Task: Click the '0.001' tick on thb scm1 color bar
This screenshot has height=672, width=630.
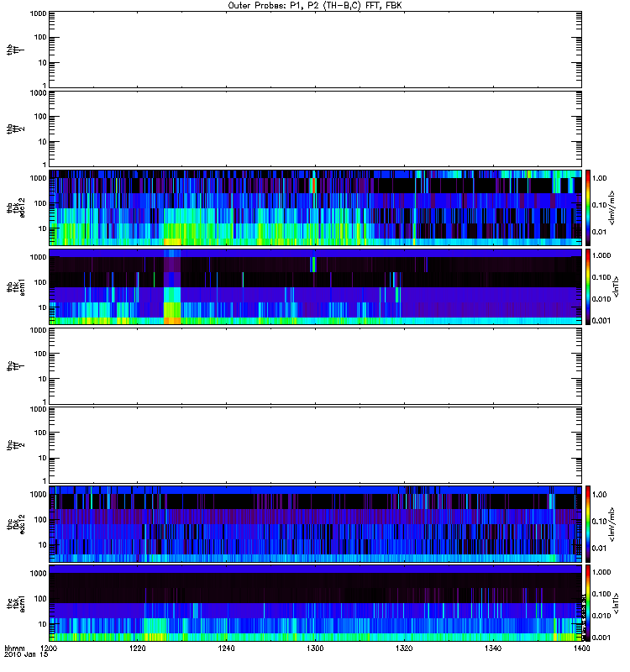Action: tap(601, 321)
